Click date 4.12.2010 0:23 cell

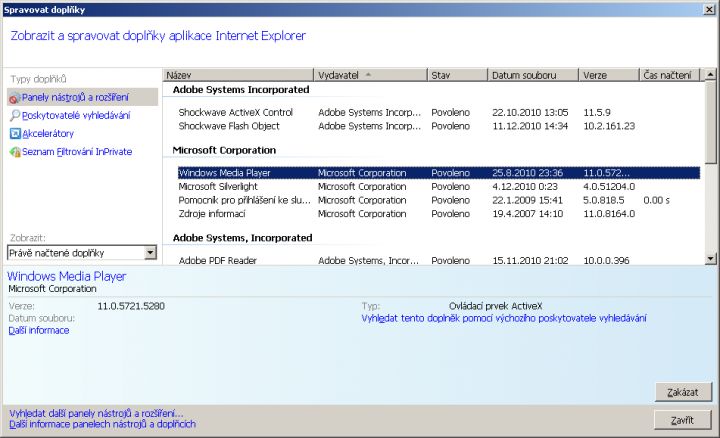[x=525, y=187]
